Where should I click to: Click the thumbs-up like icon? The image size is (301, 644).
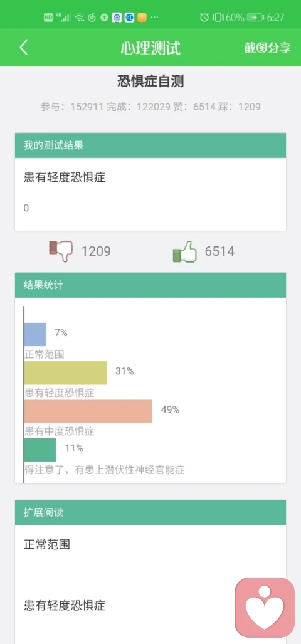(x=185, y=251)
